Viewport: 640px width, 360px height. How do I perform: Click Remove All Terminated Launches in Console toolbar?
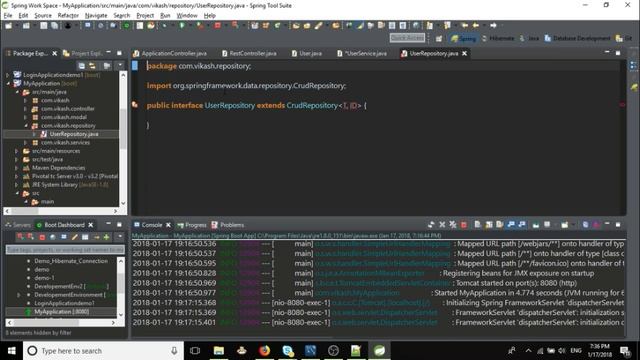453,225
